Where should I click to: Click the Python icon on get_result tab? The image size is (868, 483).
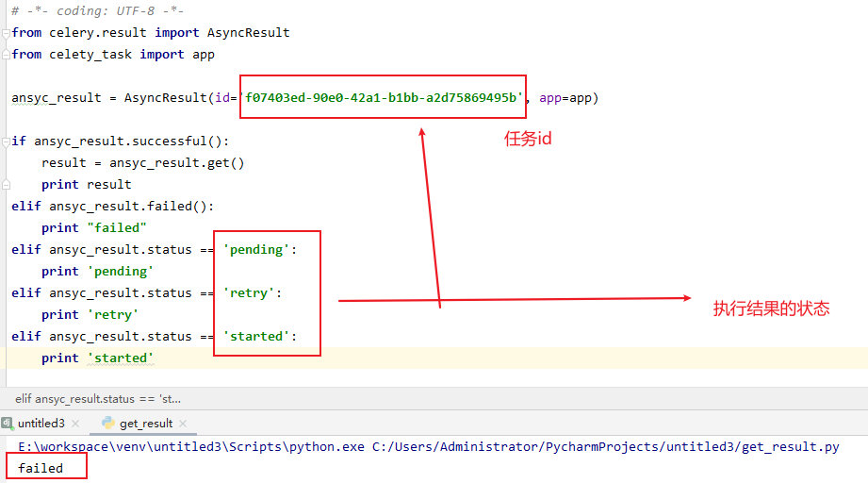108,424
